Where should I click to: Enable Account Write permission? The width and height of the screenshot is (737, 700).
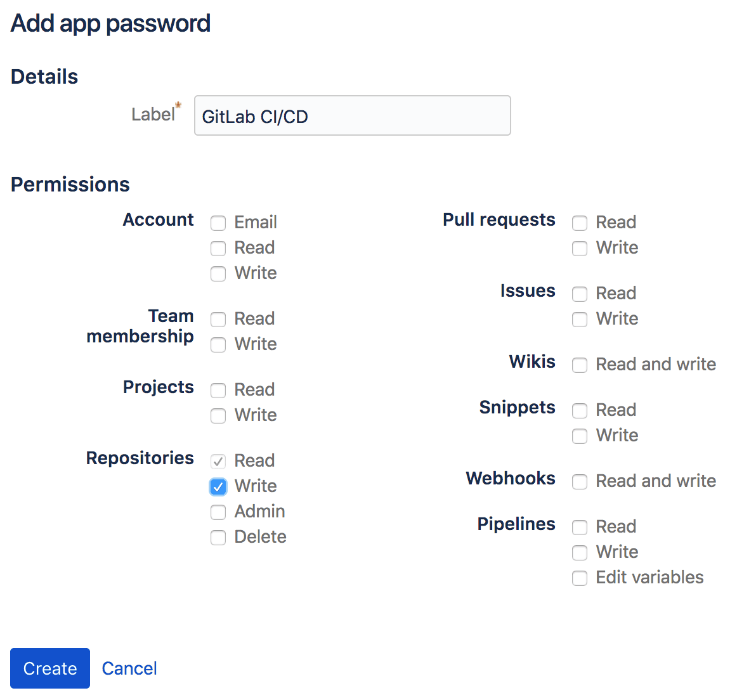tap(218, 274)
